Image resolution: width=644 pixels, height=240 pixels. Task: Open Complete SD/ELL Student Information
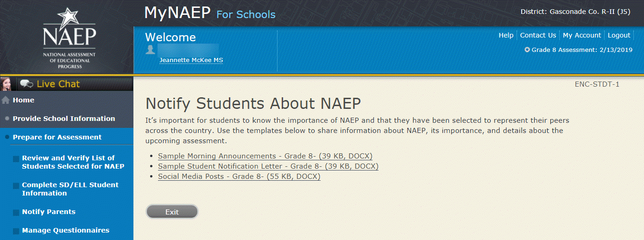point(70,189)
